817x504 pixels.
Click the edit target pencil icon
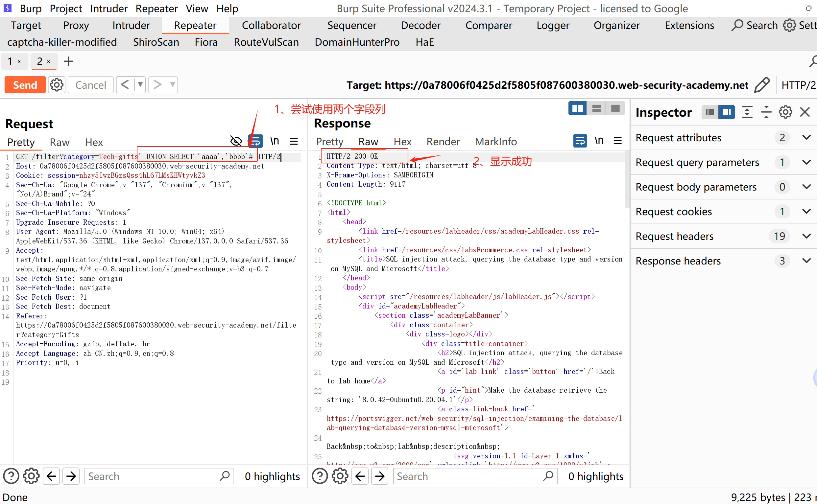(x=762, y=85)
